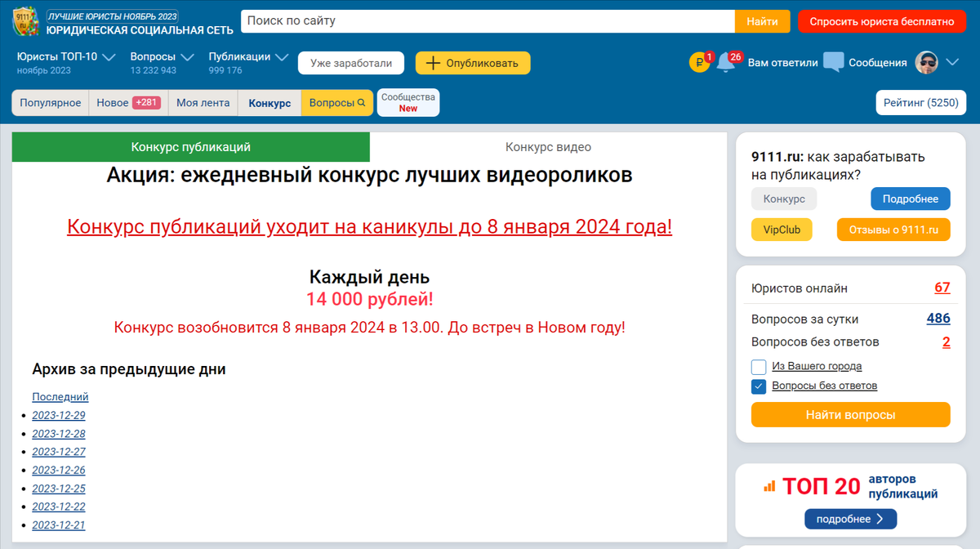The width and height of the screenshot is (980, 549).
Task: Expand the Публикации dropdown arrow
Action: (x=283, y=57)
